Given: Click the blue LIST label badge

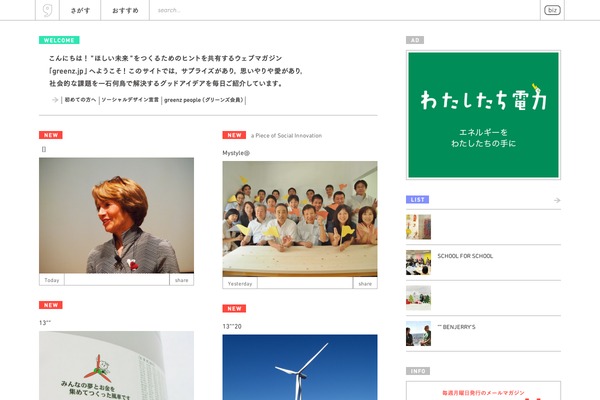Looking at the screenshot, I should (x=417, y=200).
